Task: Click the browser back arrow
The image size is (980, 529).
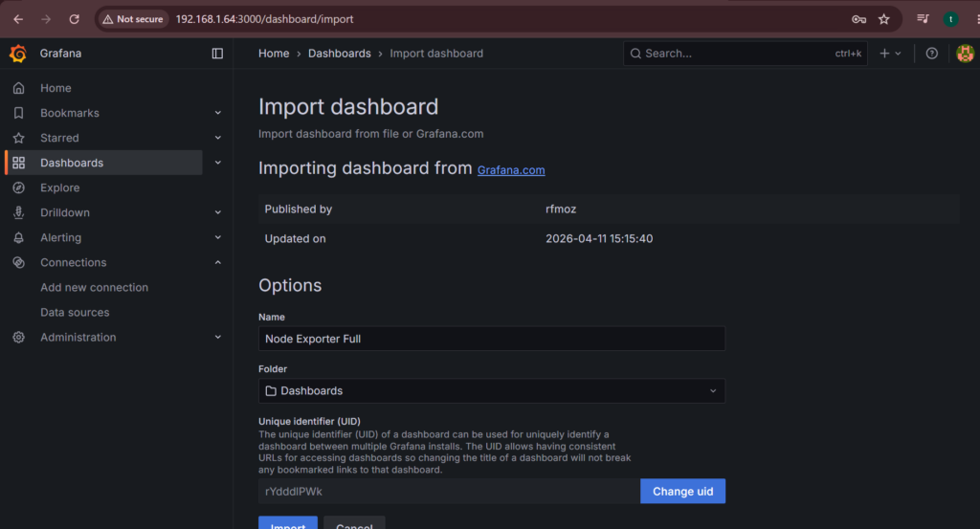Action: tap(18, 19)
